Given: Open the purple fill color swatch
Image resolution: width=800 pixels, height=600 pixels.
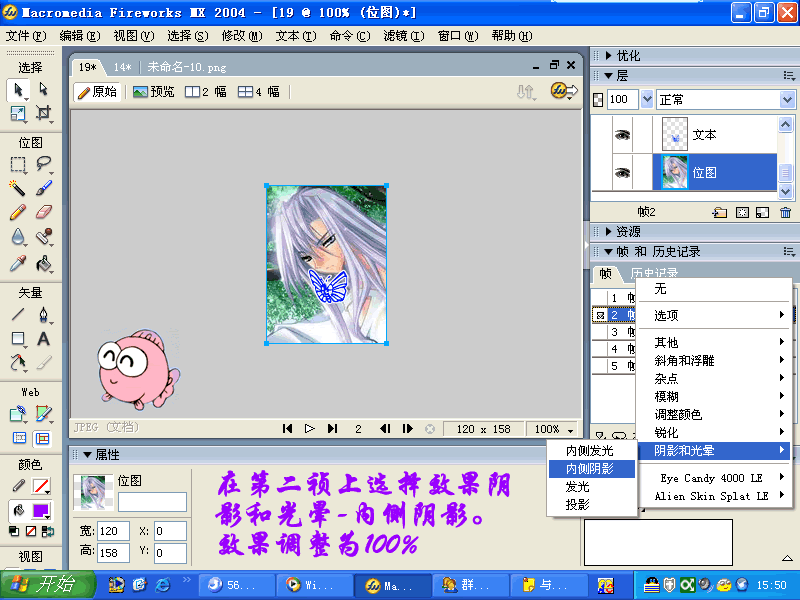Looking at the screenshot, I should pyautogui.click(x=40, y=510).
